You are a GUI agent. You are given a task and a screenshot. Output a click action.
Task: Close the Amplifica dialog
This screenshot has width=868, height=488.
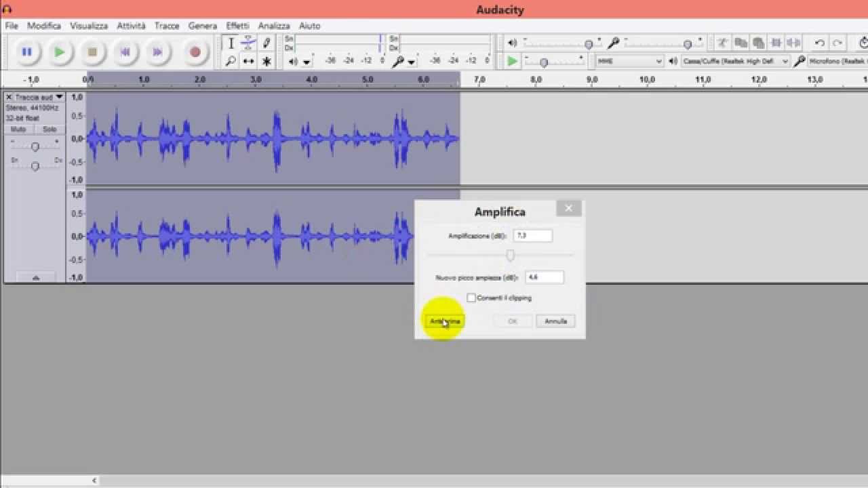[568, 208]
